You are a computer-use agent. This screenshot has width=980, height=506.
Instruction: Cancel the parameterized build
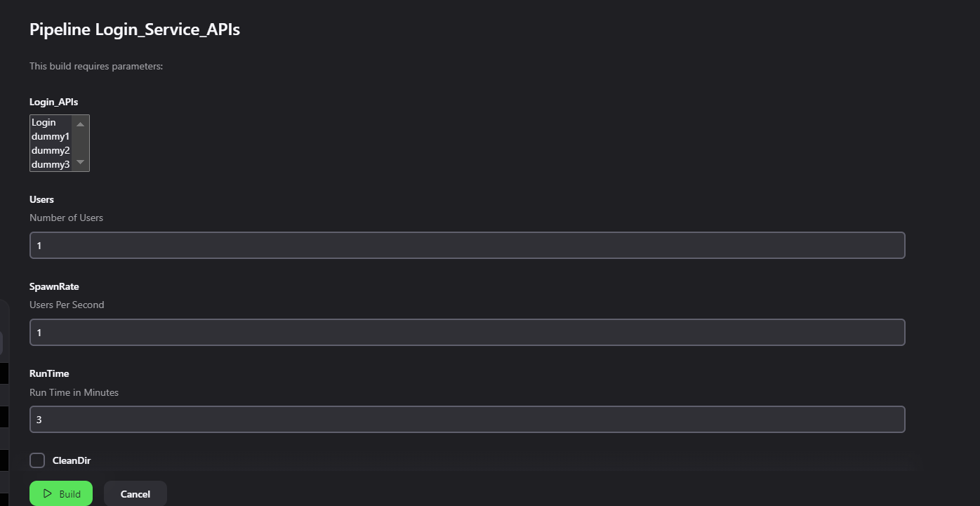click(135, 494)
